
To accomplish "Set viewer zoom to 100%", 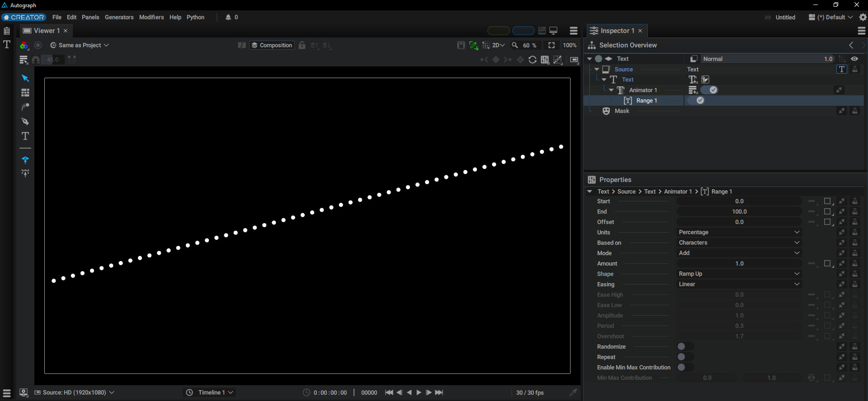I will pyautogui.click(x=569, y=45).
